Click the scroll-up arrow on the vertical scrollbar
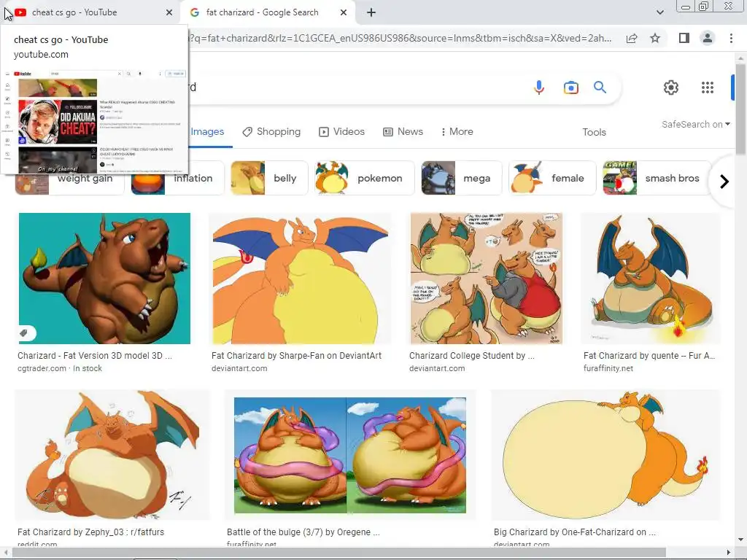The width and height of the screenshot is (747, 560). point(740,57)
